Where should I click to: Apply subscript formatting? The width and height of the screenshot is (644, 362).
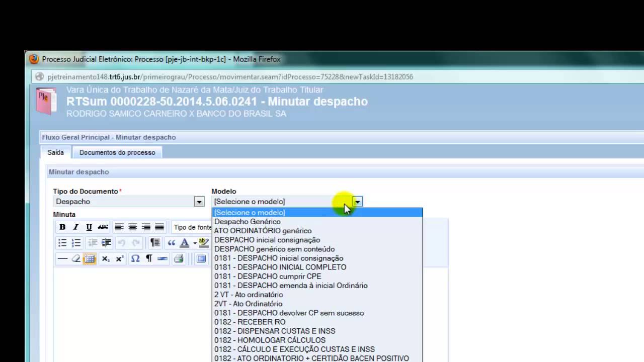tap(106, 259)
